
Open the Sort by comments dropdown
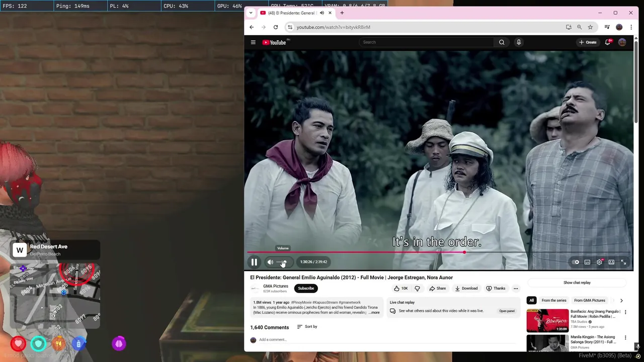[x=307, y=327]
